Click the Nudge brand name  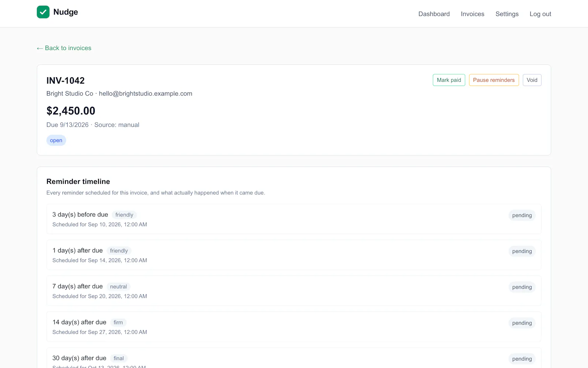point(65,12)
